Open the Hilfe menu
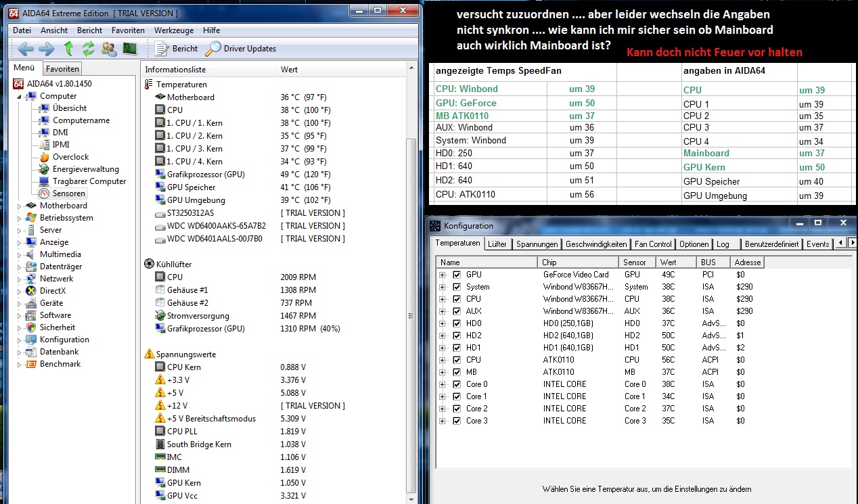 pyautogui.click(x=211, y=30)
